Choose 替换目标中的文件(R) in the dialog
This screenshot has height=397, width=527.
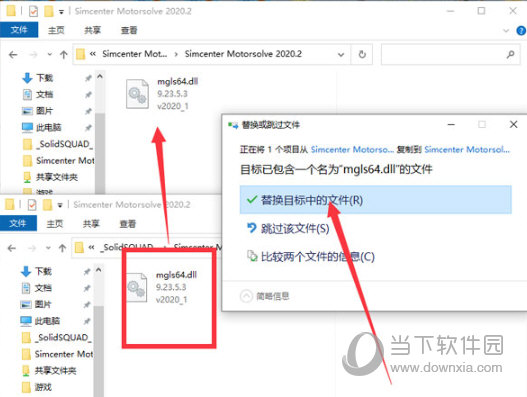[375, 200]
